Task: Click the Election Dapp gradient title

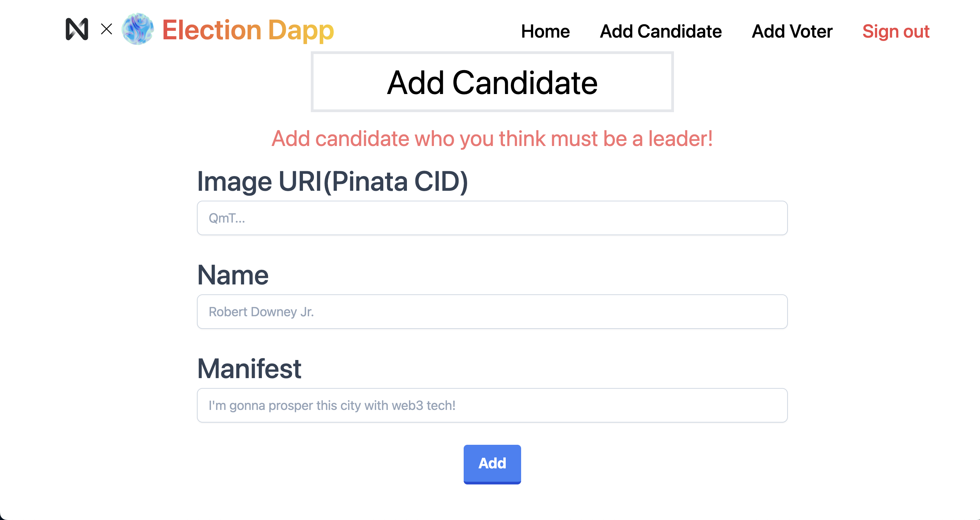Action: (x=248, y=30)
